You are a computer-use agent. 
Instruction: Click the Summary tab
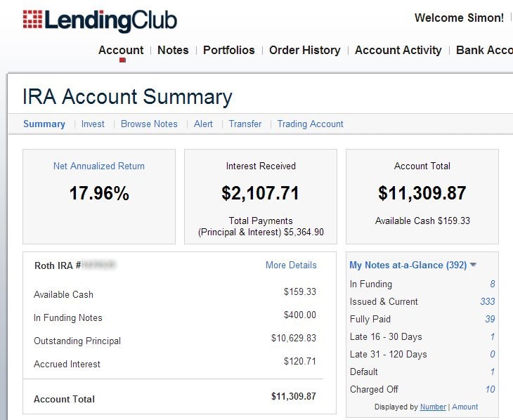[x=44, y=124]
